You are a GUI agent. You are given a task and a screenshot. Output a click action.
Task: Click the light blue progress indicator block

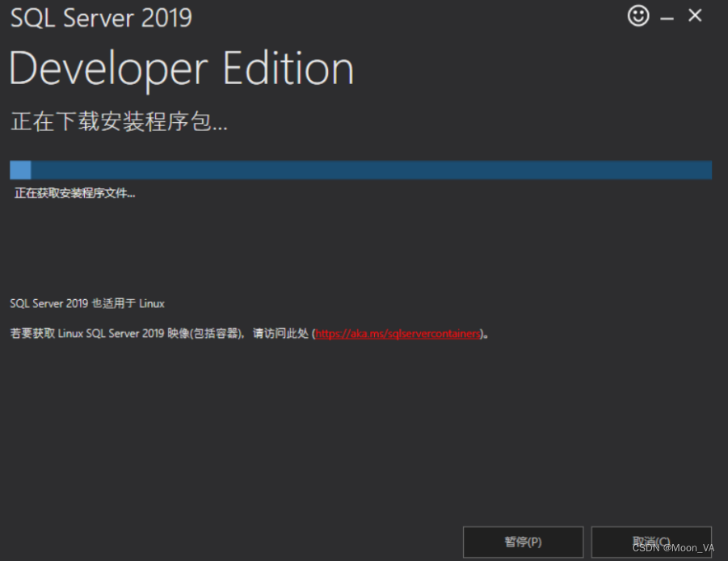(x=20, y=170)
